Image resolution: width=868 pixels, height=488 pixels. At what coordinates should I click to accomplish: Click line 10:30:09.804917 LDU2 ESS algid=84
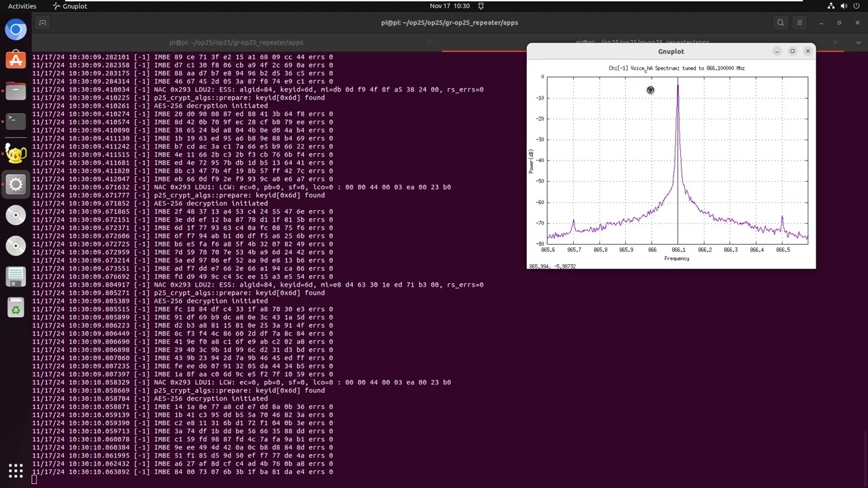[258, 285]
